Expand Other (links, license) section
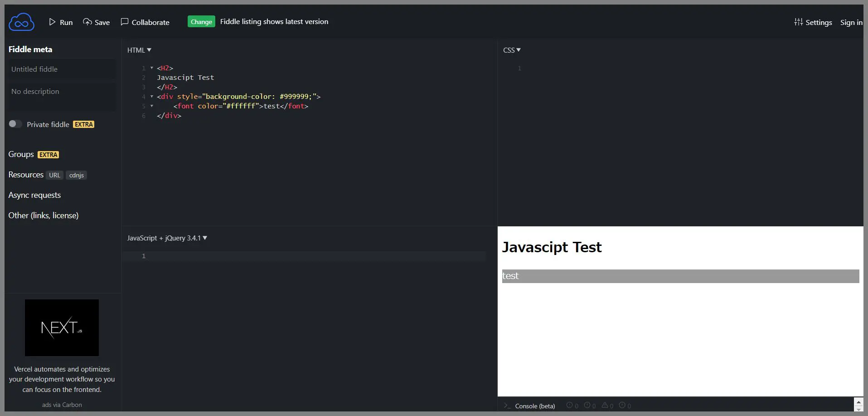Viewport: 868px width, 416px height. pyautogui.click(x=44, y=215)
